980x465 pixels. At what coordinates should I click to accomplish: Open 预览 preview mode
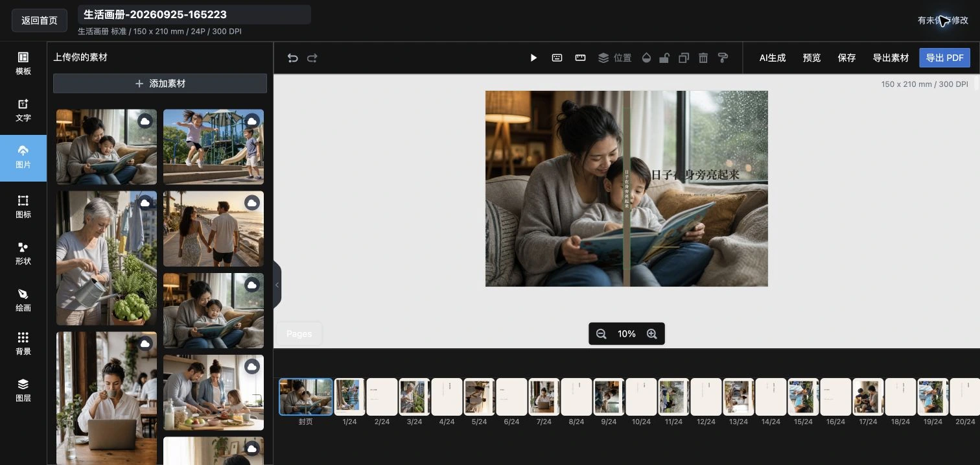pos(812,58)
